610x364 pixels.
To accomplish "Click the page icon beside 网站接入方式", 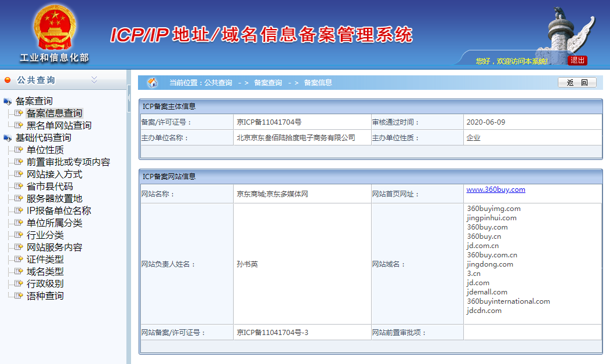I will (x=19, y=174).
